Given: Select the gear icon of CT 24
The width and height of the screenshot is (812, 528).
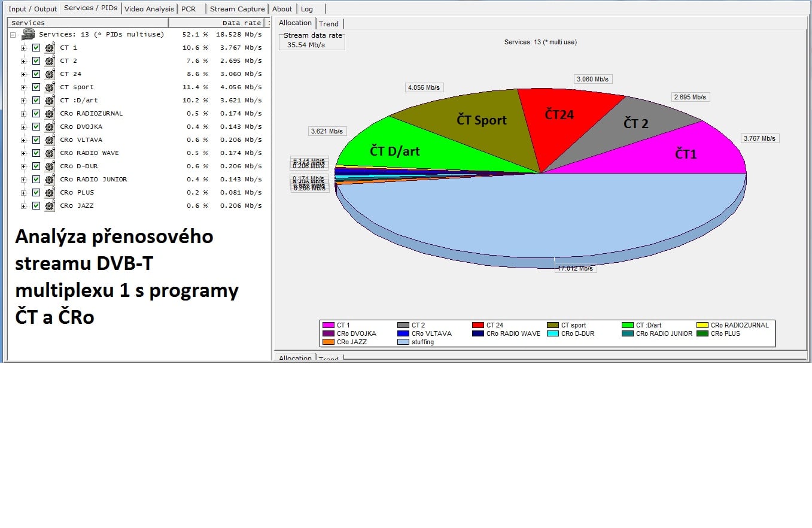Looking at the screenshot, I should (49, 74).
